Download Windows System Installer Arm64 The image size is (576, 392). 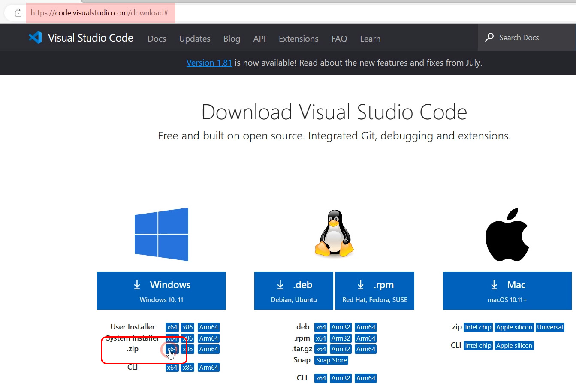pyautogui.click(x=209, y=338)
